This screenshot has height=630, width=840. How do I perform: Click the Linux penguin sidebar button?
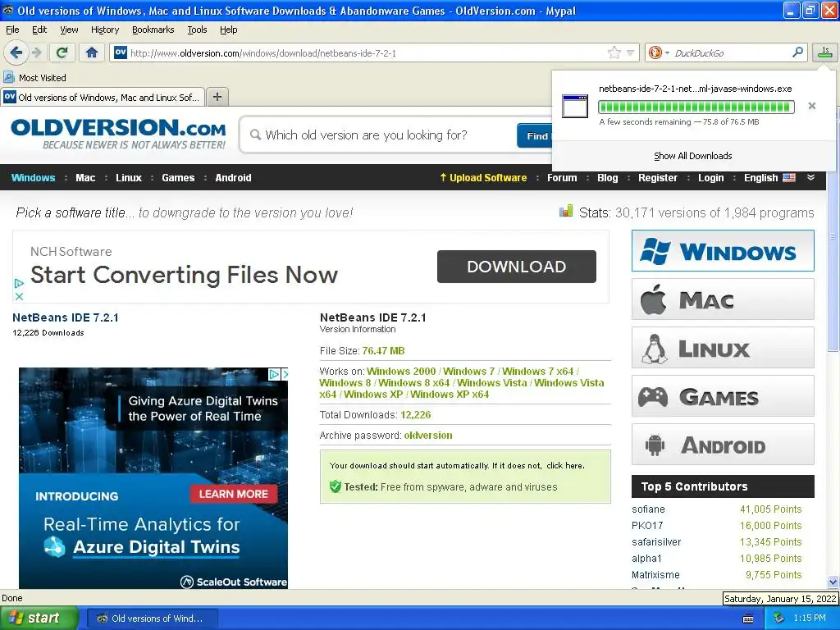pos(723,348)
